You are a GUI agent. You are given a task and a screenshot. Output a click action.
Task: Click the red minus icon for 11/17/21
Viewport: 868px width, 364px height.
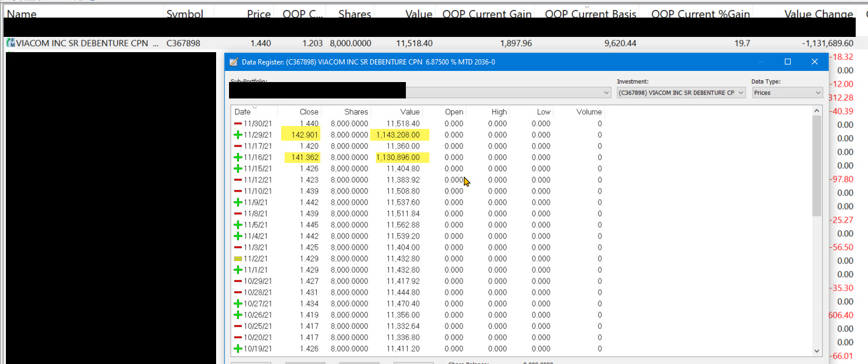click(238, 146)
